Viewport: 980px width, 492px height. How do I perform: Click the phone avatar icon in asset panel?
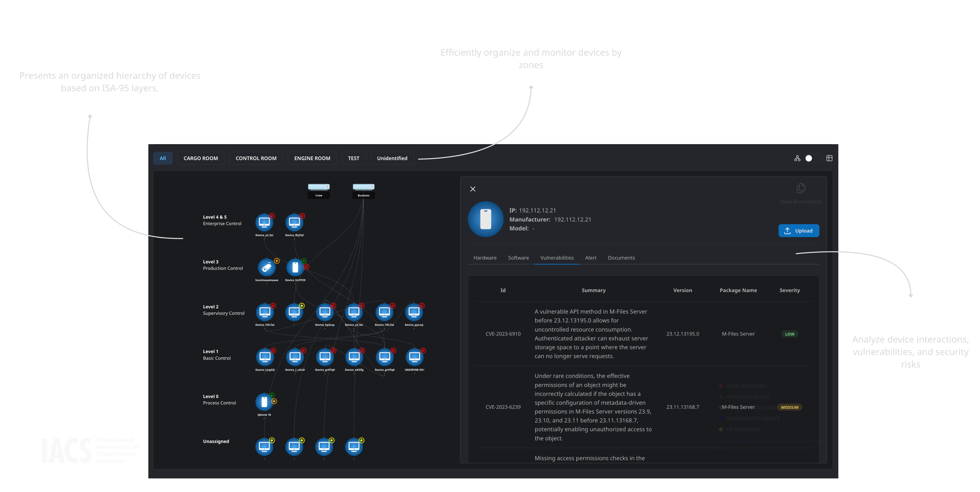coord(485,219)
